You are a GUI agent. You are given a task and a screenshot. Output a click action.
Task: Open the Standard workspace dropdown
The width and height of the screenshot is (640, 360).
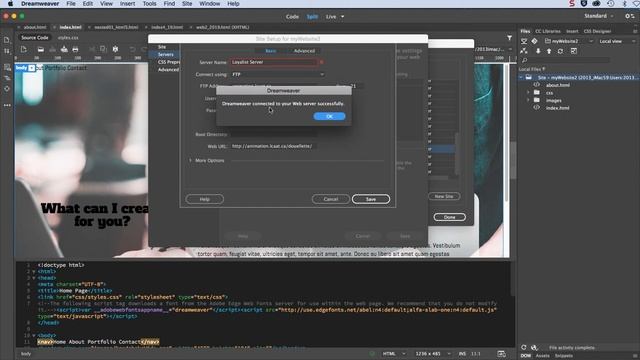[x=598, y=16]
